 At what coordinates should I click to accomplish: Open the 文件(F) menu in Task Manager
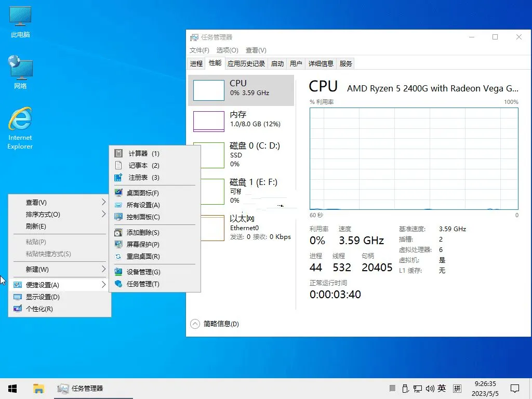[x=199, y=50]
